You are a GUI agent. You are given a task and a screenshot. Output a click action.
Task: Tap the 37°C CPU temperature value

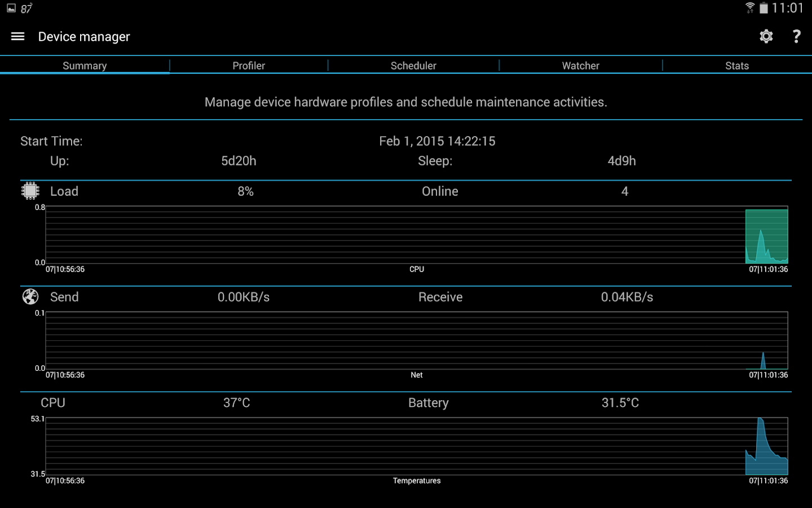point(236,402)
